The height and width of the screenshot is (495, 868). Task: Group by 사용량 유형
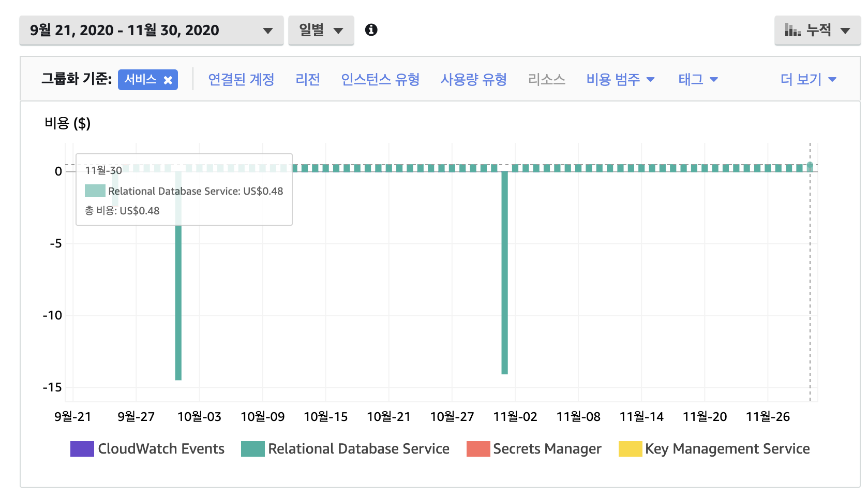pos(474,80)
